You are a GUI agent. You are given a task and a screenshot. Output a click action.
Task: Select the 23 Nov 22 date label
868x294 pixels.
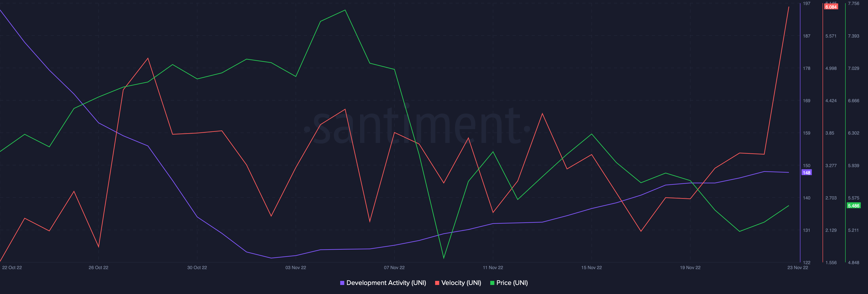(797, 267)
